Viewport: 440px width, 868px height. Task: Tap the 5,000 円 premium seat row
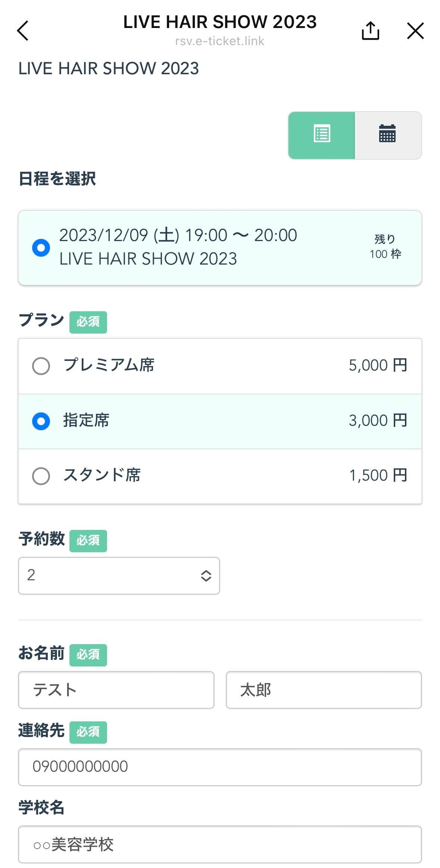click(x=378, y=366)
